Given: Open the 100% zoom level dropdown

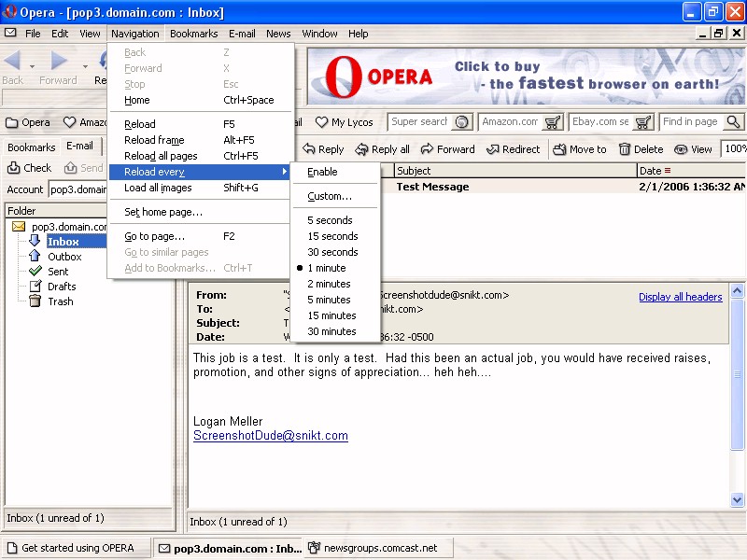Looking at the screenshot, I should click(x=734, y=149).
